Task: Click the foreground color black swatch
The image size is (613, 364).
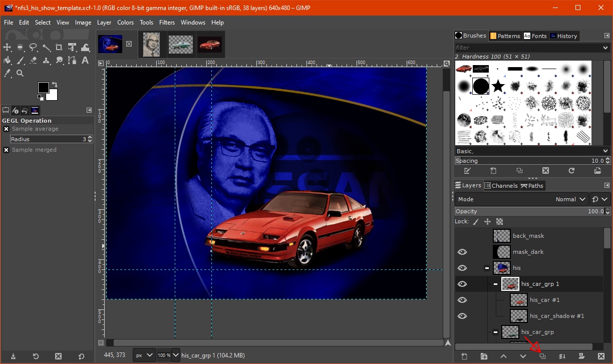Action: [x=44, y=88]
